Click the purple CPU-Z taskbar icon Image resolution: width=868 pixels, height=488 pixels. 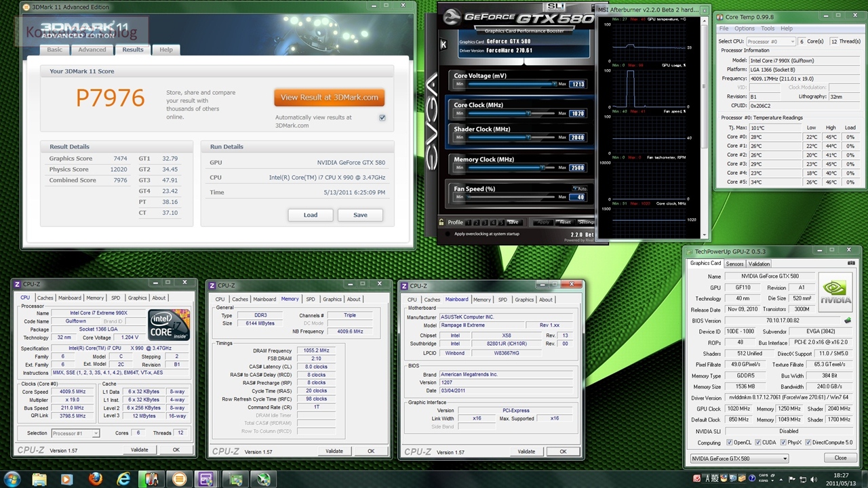206,479
